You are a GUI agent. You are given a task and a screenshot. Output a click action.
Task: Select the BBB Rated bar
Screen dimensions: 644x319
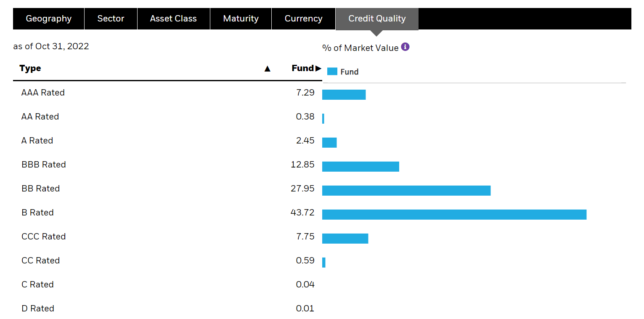(x=360, y=167)
